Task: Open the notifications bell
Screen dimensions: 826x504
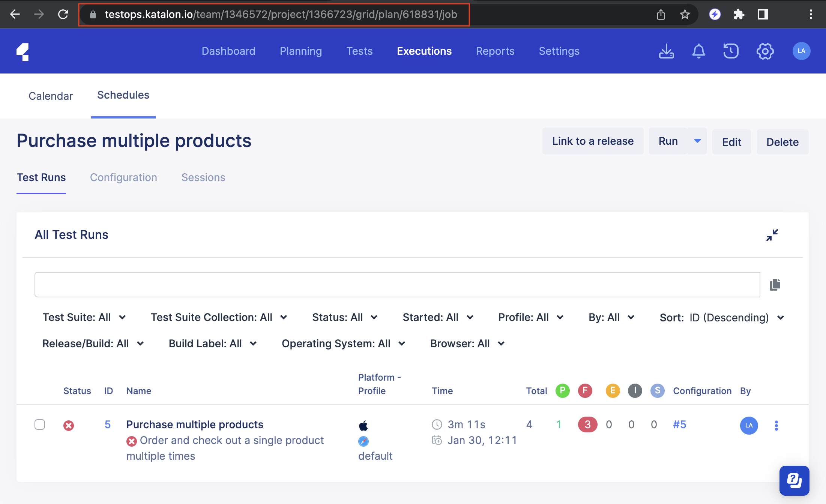Action: tap(698, 51)
